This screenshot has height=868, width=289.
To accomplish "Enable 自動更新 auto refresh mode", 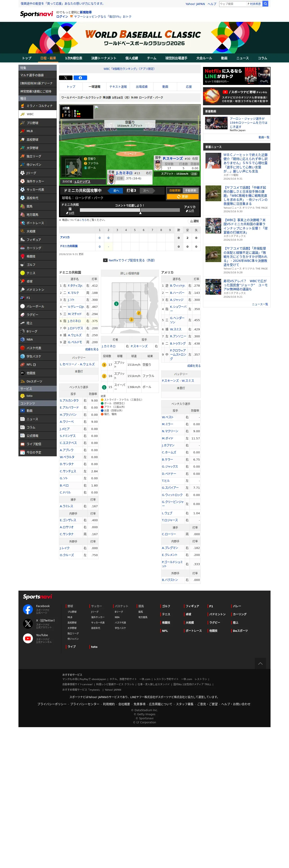I will (x=175, y=190).
